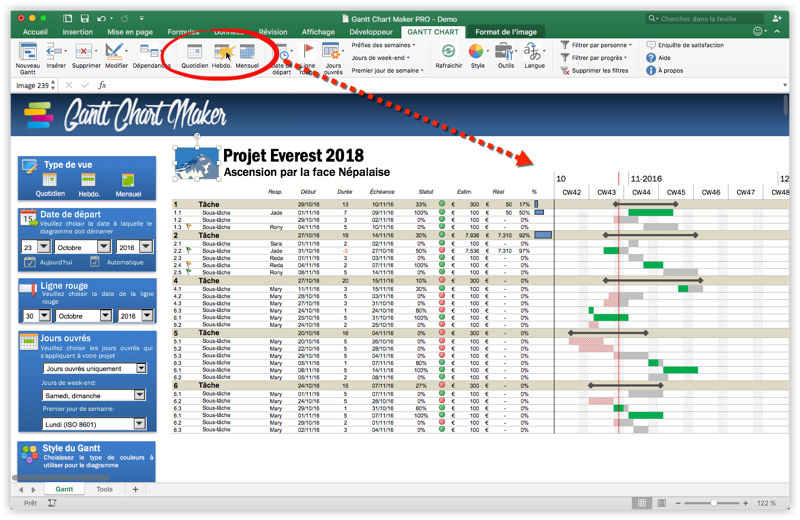Click the search field Chercher dans la feuille
Image resolution: width=800 pixels, height=520 pixels.
point(704,18)
